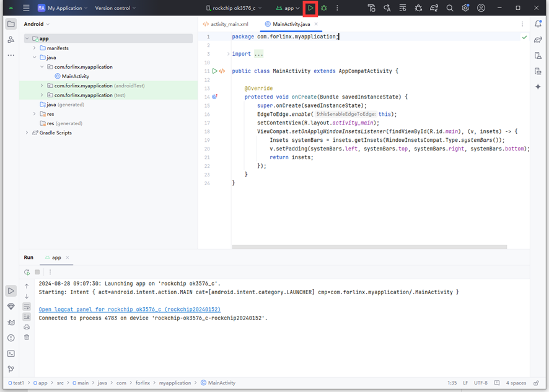Click the 1:35 caret position indicator

tap(452, 383)
